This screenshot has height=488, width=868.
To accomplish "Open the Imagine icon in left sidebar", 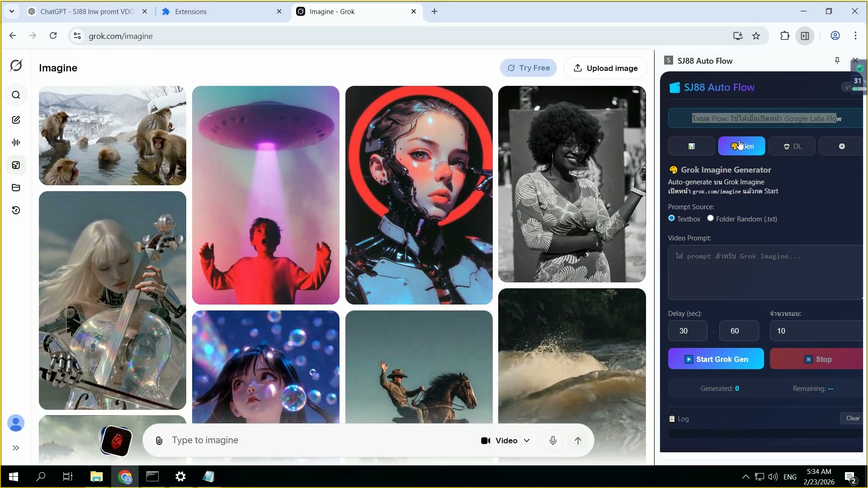I will [x=16, y=165].
